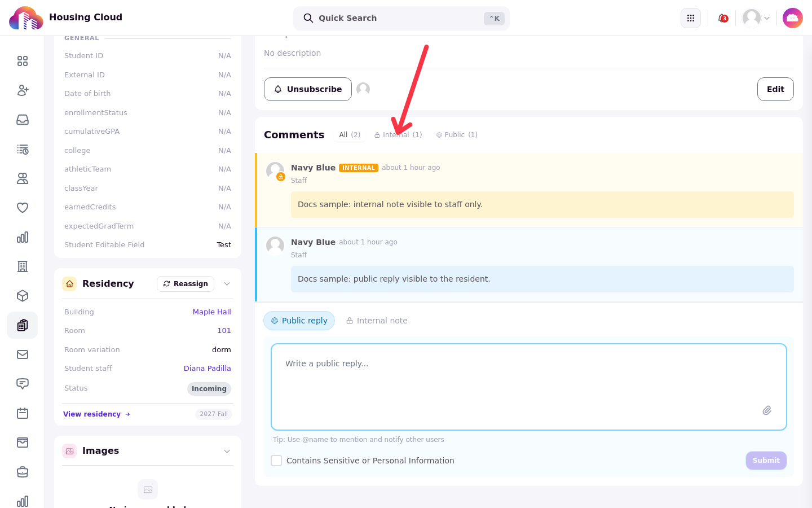Screen dimensions: 812x508
Task: Open the building sidebar icon
Action: [x=23, y=266]
